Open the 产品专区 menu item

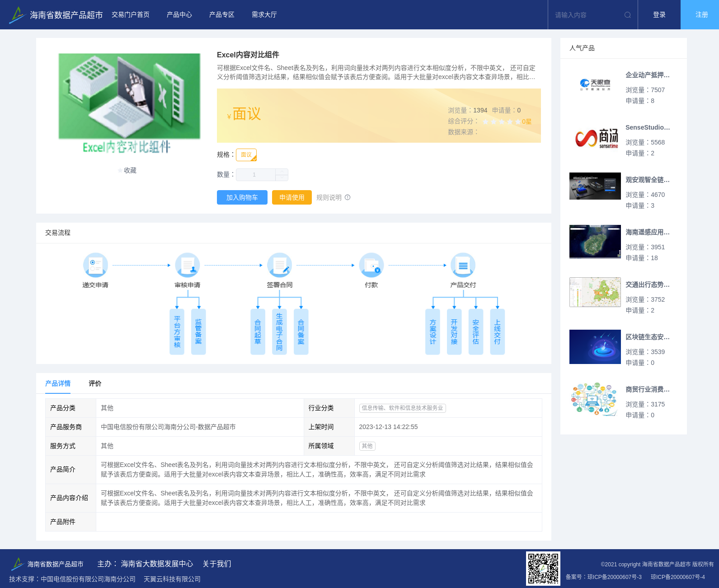coord(222,15)
